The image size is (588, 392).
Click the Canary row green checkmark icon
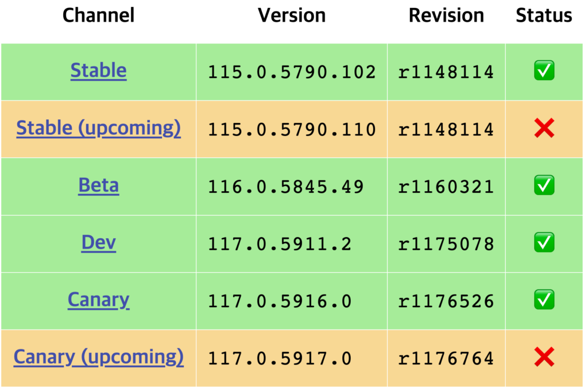tap(544, 300)
